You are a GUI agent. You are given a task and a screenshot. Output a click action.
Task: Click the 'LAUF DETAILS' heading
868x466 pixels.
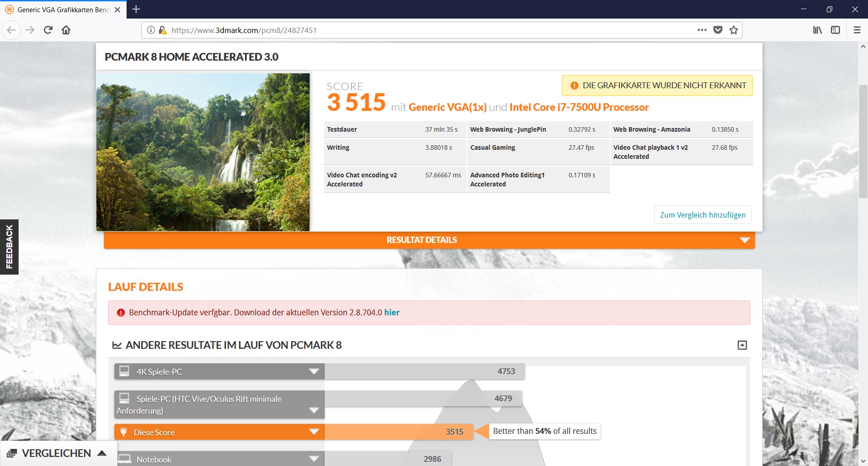pyautogui.click(x=146, y=287)
